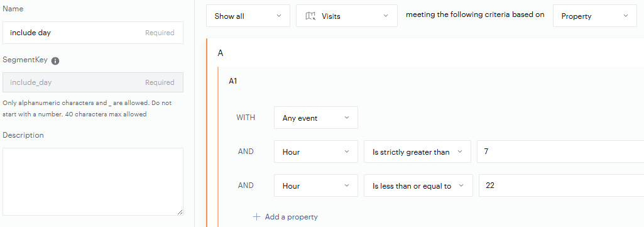This screenshot has width=644, height=227.
Task: Click the SegmentKey field include_day
Action: click(93, 82)
